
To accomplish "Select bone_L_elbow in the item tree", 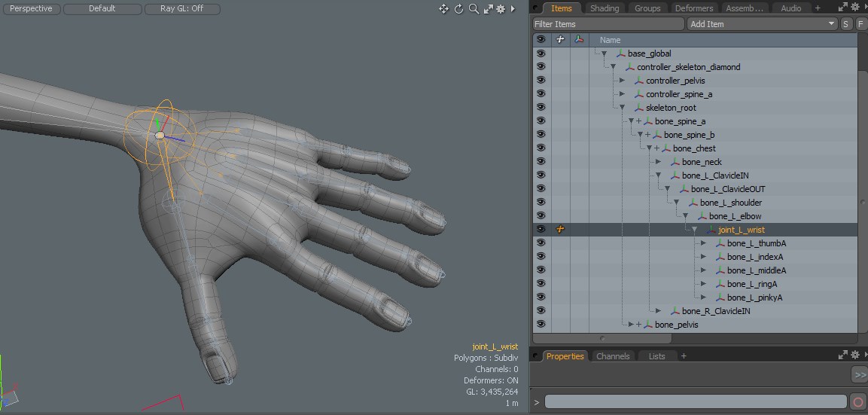I will tap(736, 216).
